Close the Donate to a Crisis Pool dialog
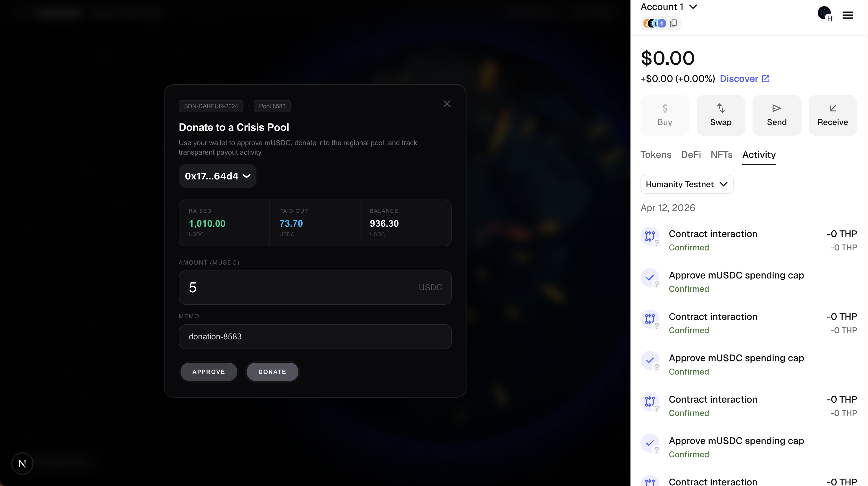The width and height of the screenshot is (868, 486). pos(446,104)
